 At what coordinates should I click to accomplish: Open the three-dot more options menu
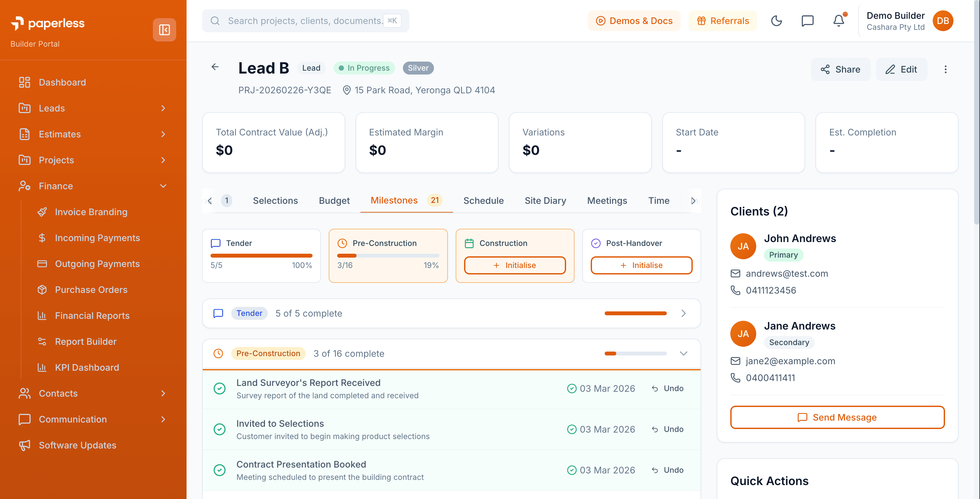945,69
